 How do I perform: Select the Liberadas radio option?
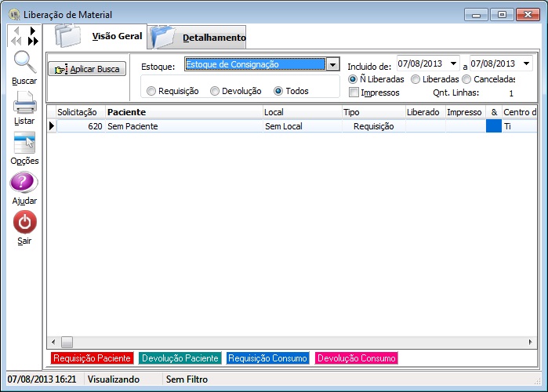click(416, 79)
